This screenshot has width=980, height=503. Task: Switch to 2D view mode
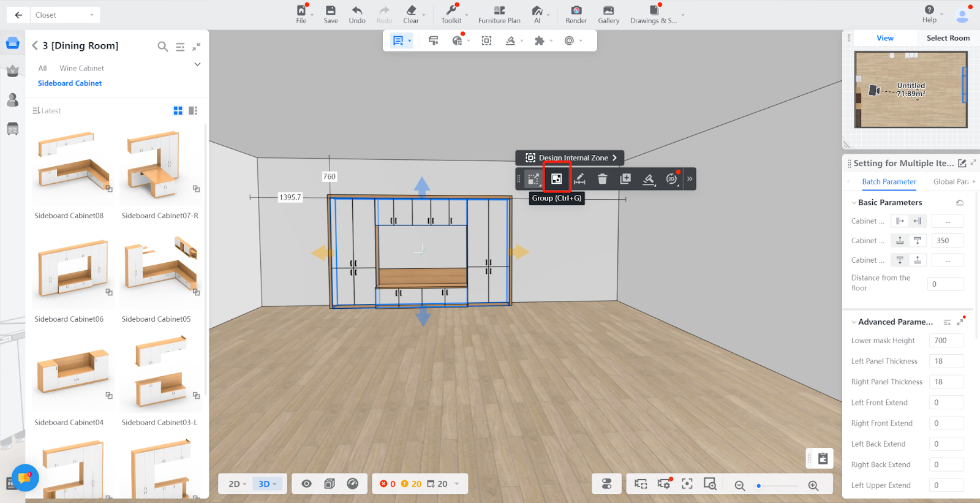click(x=236, y=484)
